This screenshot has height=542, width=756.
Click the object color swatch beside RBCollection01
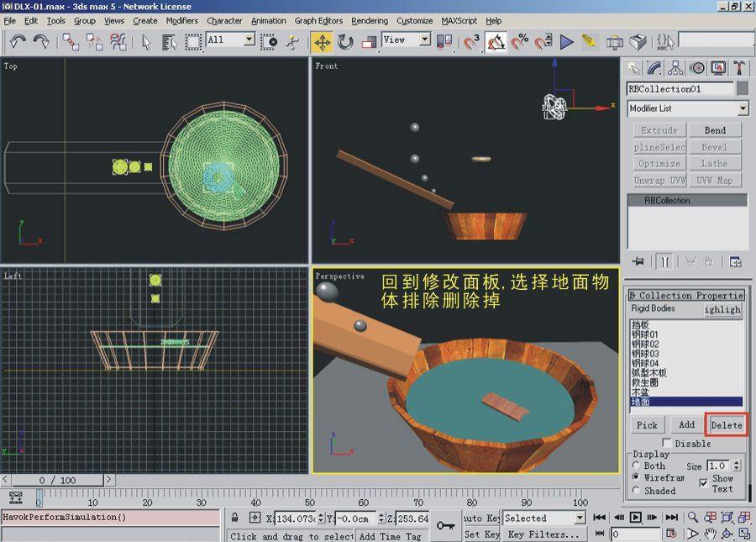click(x=742, y=89)
